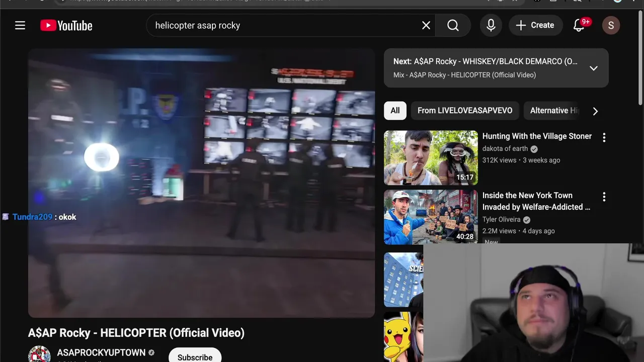Open dakota of earth channel

505,149
